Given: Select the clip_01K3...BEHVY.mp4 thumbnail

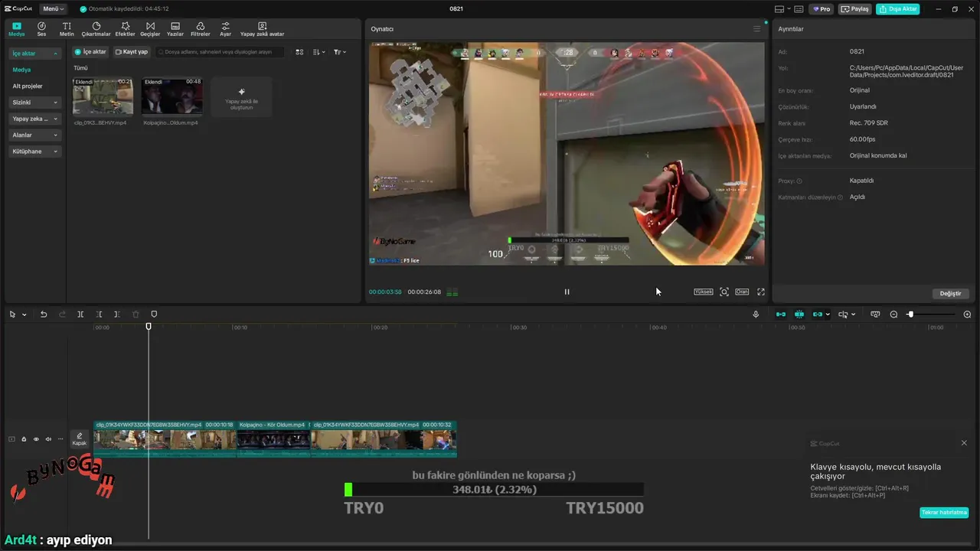Looking at the screenshot, I should click(x=103, y=96).
